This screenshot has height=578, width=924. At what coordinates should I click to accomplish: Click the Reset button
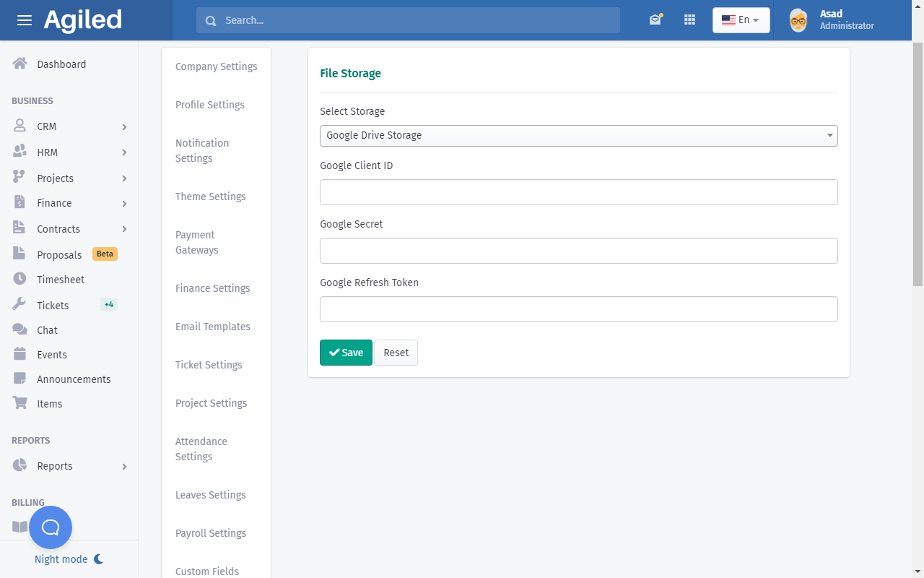click(x=396, y=353)
